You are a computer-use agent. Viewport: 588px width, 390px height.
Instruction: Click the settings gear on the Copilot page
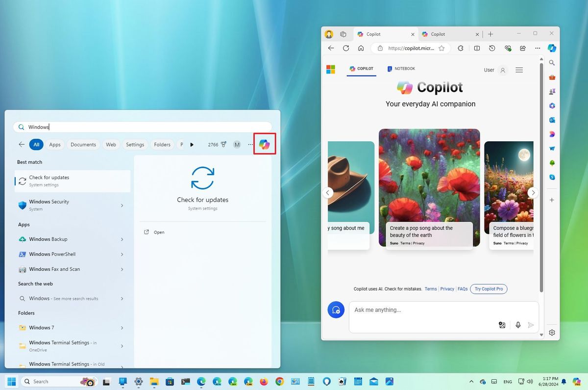[552, 333]
